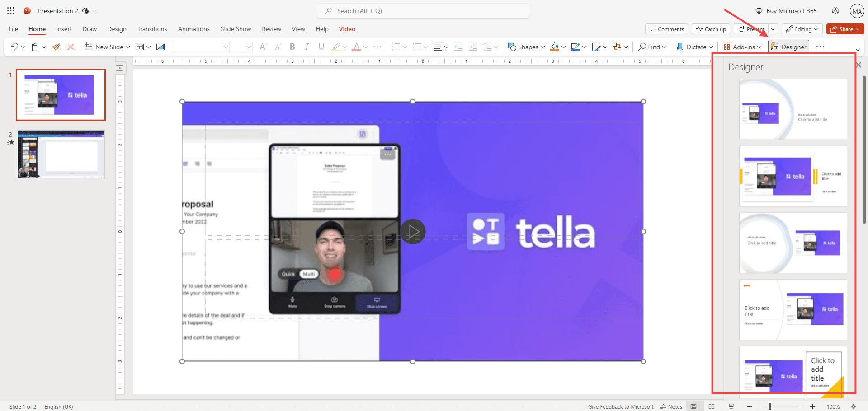Play the video on the slide
Viewport: 868px width, 411px height.
413,231
